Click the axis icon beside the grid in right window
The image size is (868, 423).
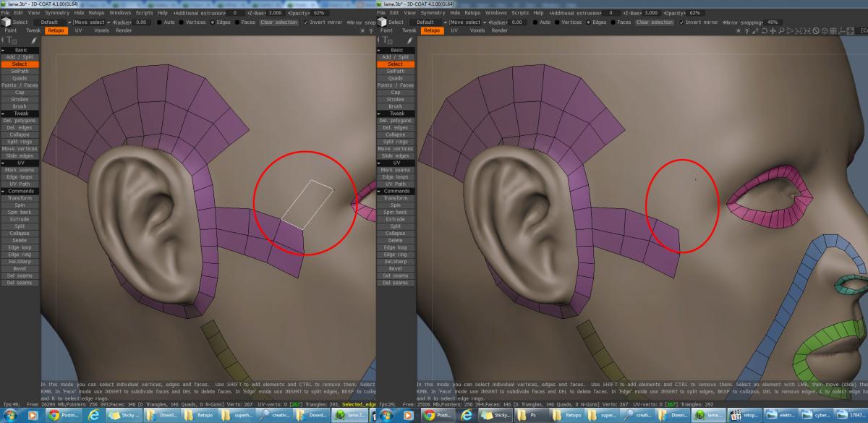[x=842, y=31]
